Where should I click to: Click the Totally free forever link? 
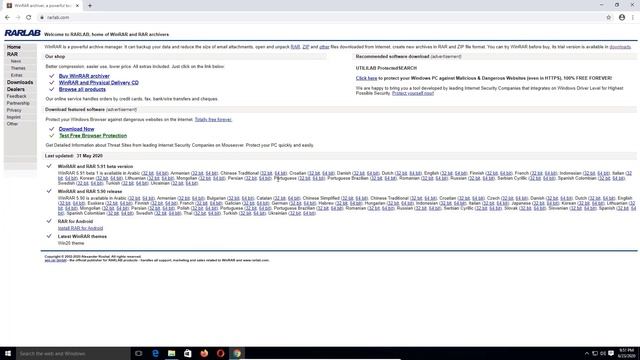pos(213,120)
